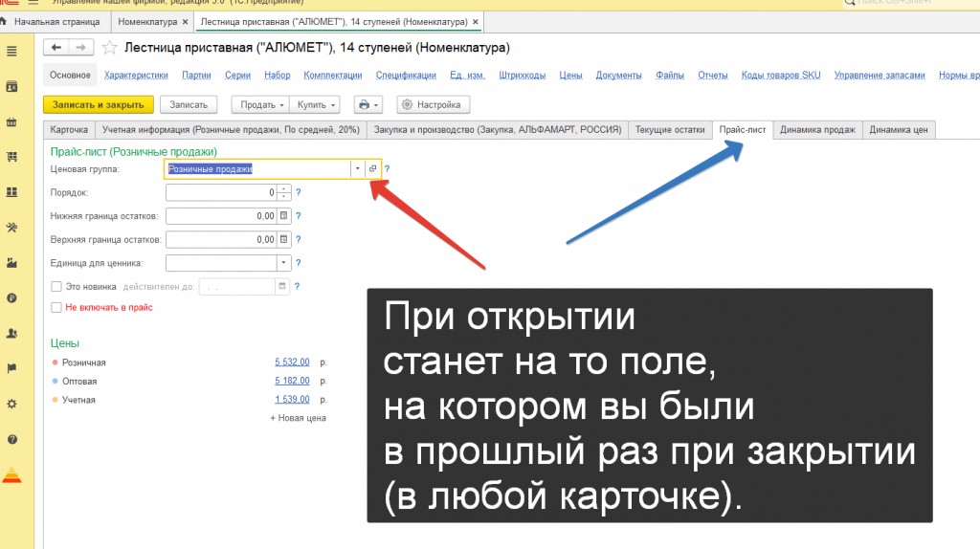Close the Лестница приставная tab
Viewport: 980px width, 549px height.
(476, 22)
